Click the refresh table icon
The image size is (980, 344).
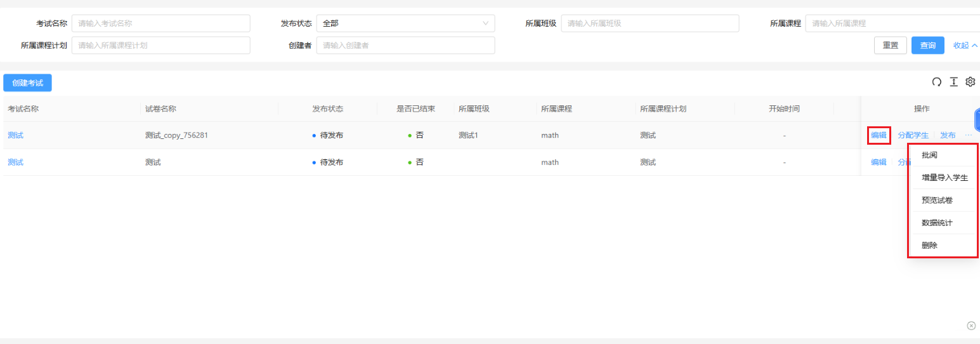[936, 82]
